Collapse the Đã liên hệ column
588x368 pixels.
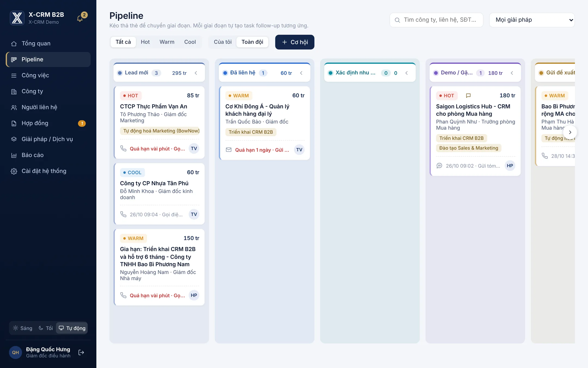point(301,73)
